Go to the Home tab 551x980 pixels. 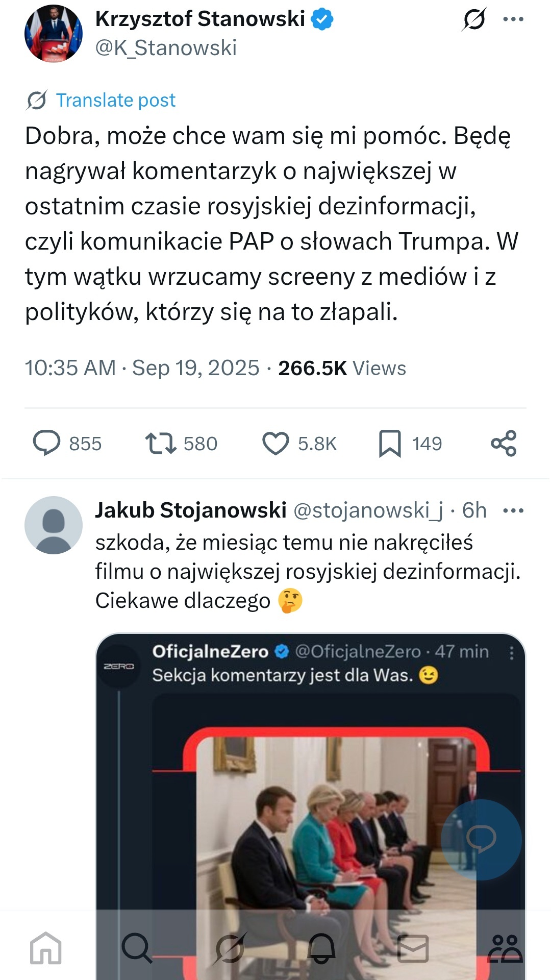(x=46, y=948)
